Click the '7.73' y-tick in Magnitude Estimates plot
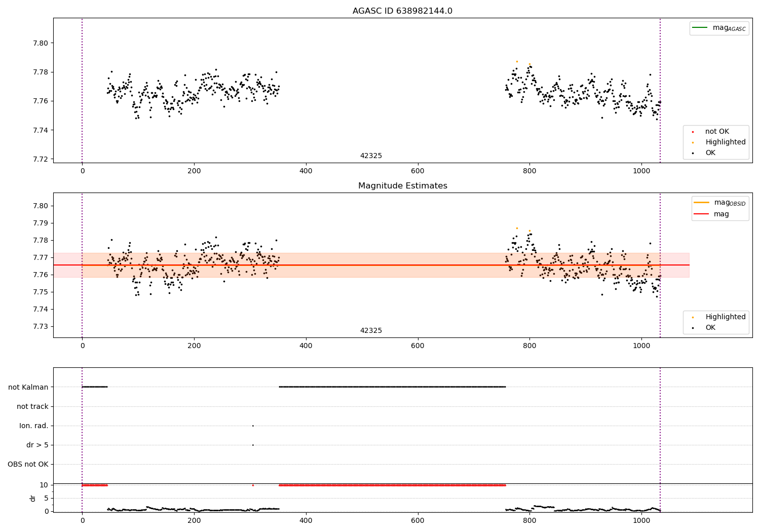 [x=41, y=326]
